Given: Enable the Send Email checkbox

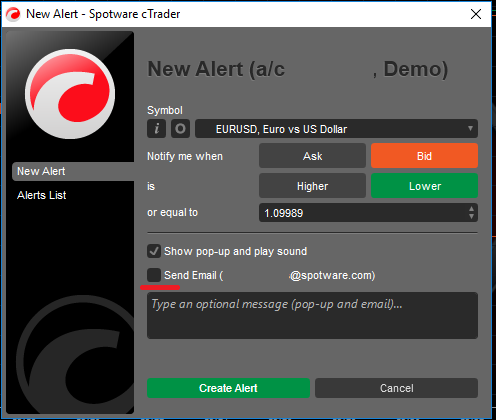Looking at the screenshot, I should click(154, 275).
